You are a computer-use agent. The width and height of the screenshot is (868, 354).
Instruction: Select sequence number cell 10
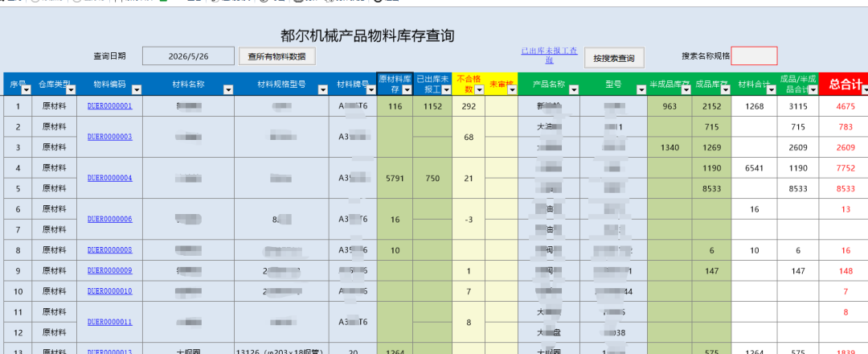[18, 291]
